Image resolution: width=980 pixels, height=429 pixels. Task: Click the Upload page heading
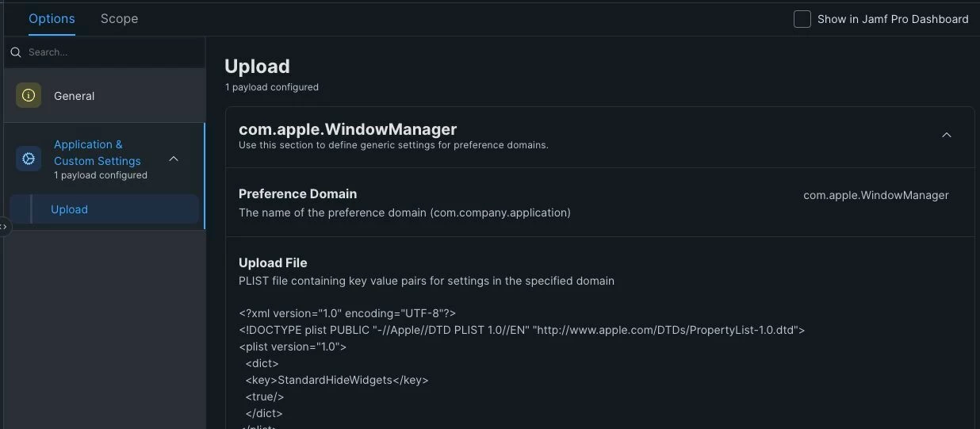pyautogui.click(x=257, y=67)
